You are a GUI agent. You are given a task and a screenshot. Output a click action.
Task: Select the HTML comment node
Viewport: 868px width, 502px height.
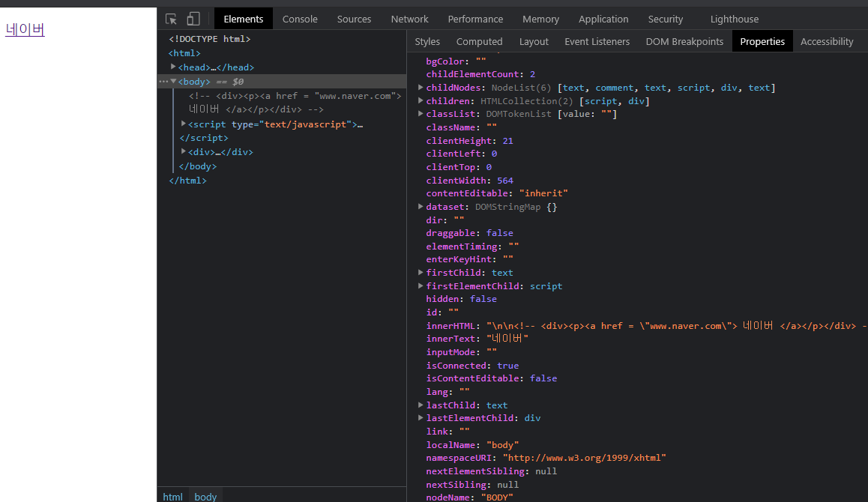295,103
